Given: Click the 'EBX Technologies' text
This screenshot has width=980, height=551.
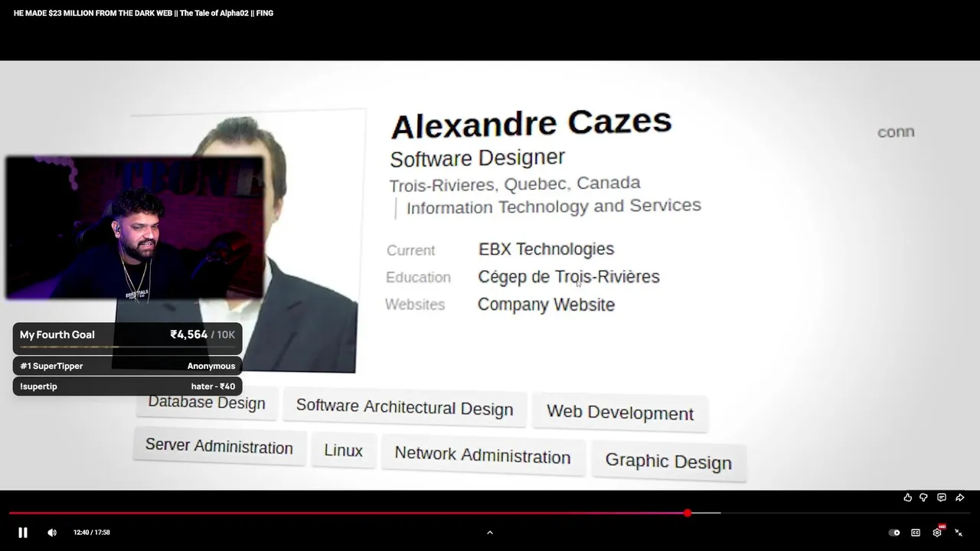Looking at the screenshot, I should click(546, 249).
